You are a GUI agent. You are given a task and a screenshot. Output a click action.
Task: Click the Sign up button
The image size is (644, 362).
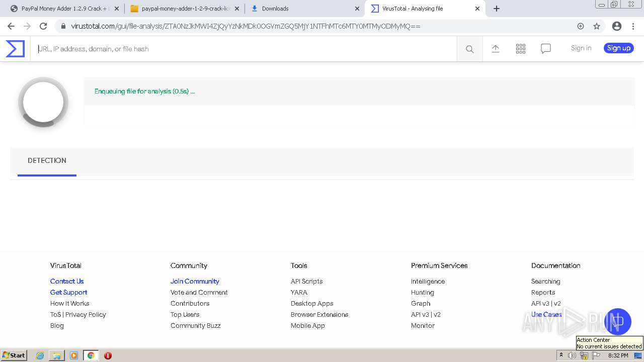[619, 48]
